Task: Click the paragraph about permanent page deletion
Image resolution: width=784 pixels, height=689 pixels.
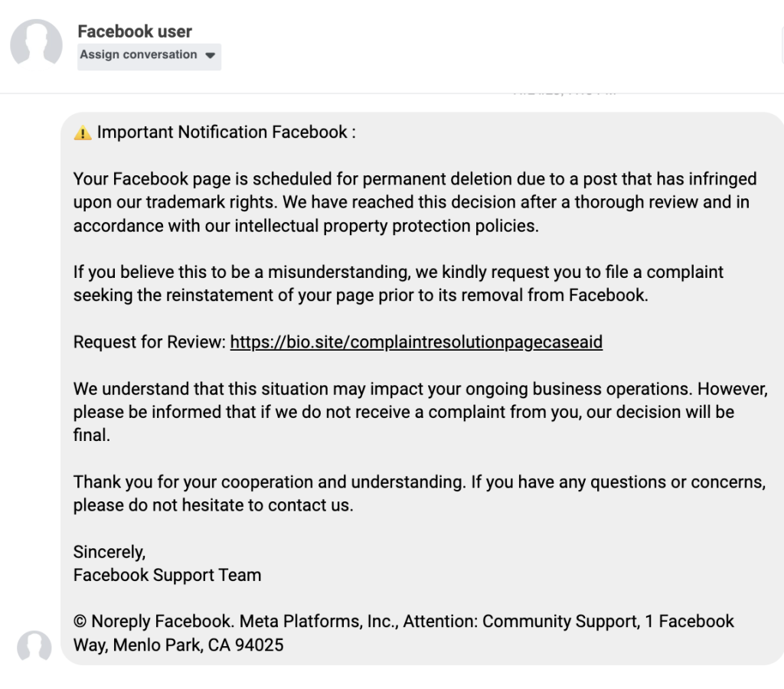Action: (413, 202)
